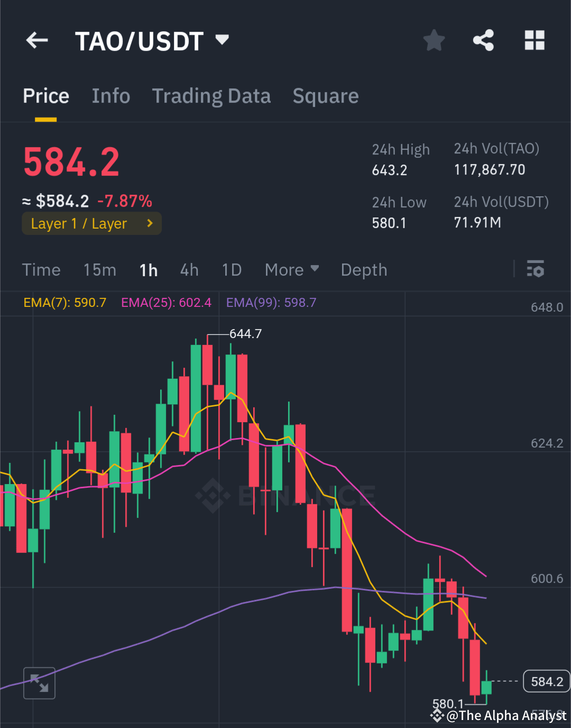This screenshot has width=571, height=728.
Task: Enable the 4h candle timeframe
Action: [189, 270]
